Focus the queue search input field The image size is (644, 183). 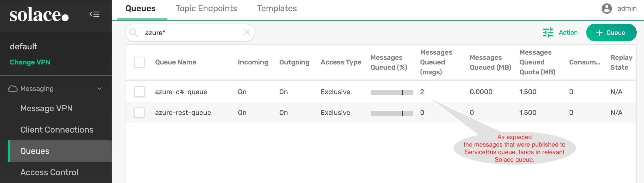[193, 33]
